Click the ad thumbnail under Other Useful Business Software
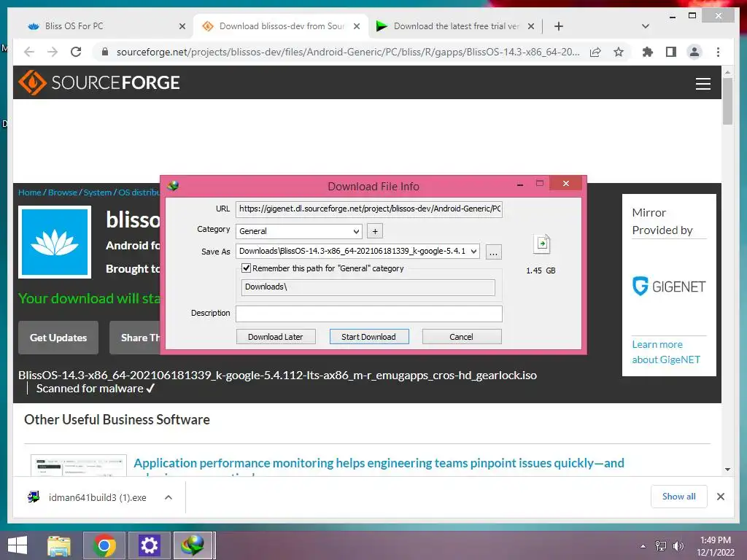This screenshot has width=747, height=560. [x=79, y=465]
